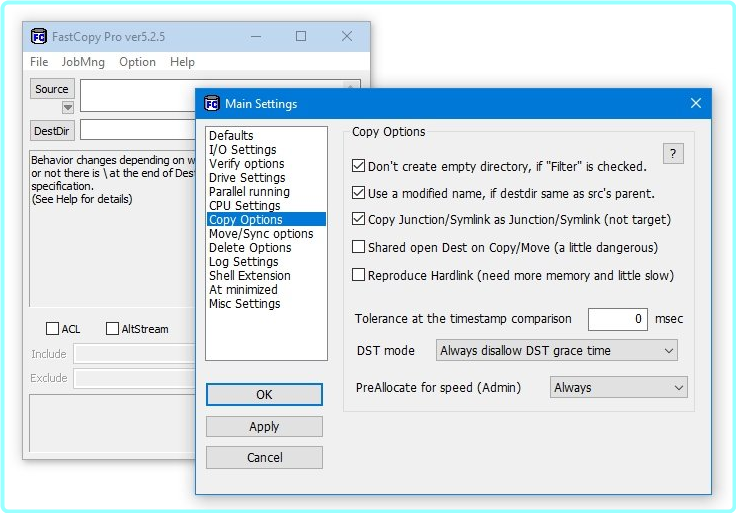Open the Option menu
The height and width of the screenshot is (513, 736).
[x=137, y=62]
